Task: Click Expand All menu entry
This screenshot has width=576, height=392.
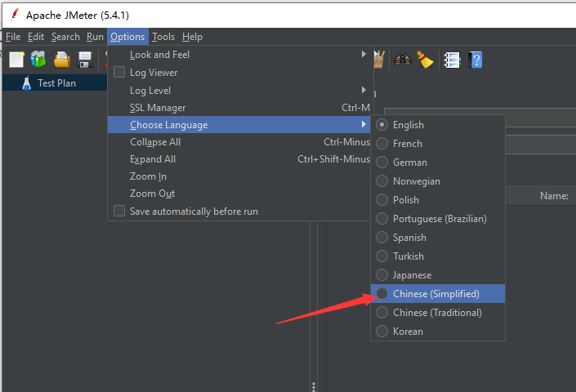Action: coord(239,159)
